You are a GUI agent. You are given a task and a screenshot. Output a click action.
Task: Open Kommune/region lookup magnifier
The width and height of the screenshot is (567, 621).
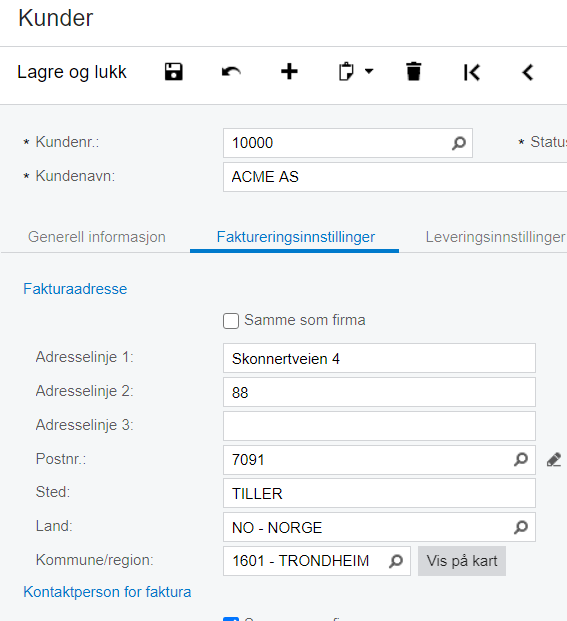[396, 561]
